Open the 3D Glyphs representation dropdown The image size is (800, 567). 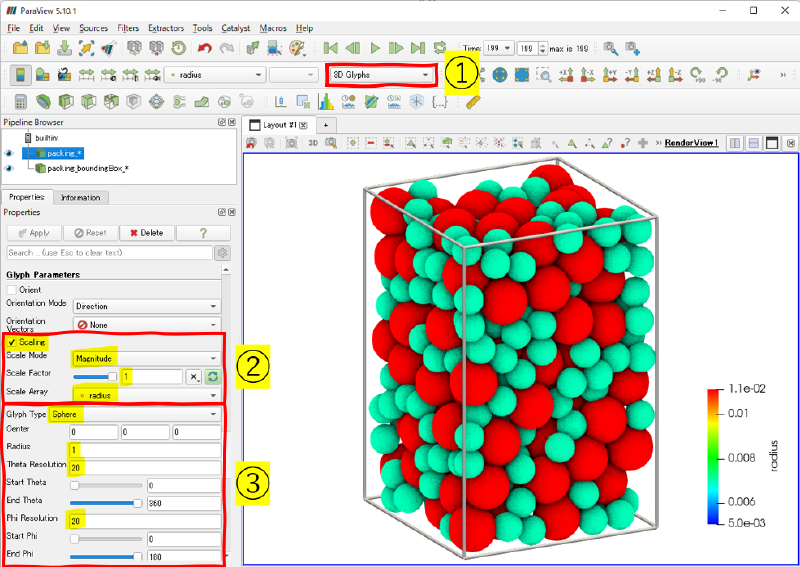click(x=382, y=74)
